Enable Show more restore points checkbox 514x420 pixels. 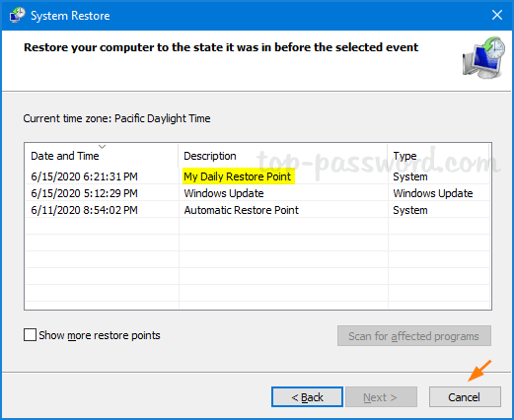coord(30,335)
